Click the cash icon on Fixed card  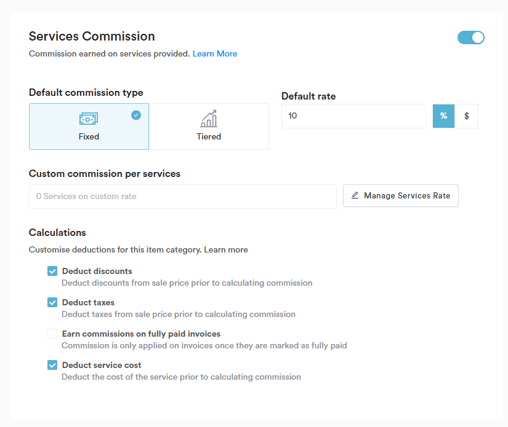pos(88,119)
